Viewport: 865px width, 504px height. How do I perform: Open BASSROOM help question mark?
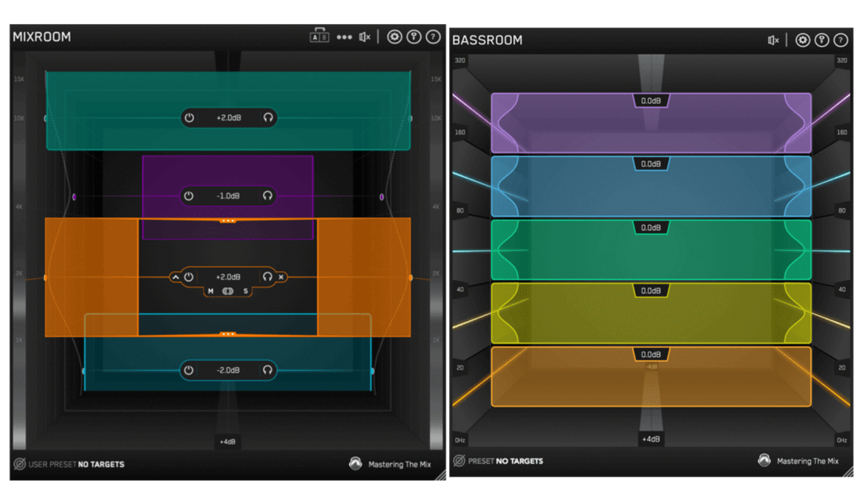(841, 40)
